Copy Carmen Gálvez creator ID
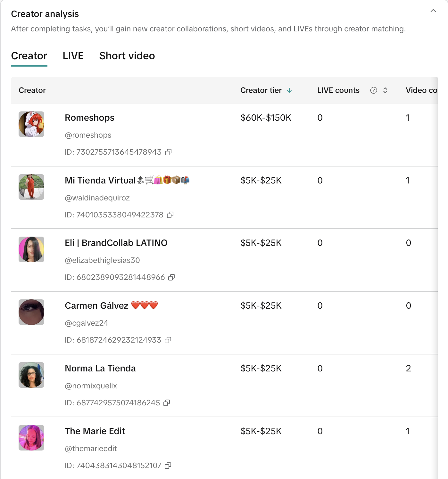The width and height of the screenshot is (448, 479). [168, 340]
